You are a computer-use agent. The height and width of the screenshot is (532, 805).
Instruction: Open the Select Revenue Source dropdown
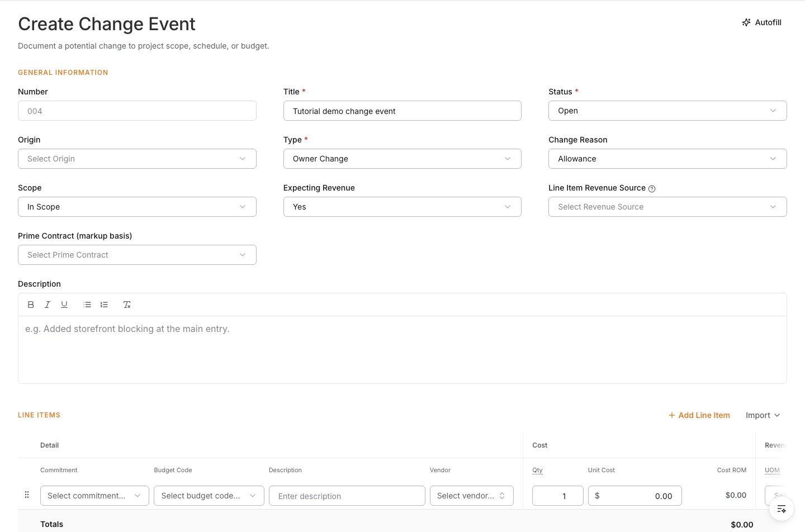click(667, 207)
